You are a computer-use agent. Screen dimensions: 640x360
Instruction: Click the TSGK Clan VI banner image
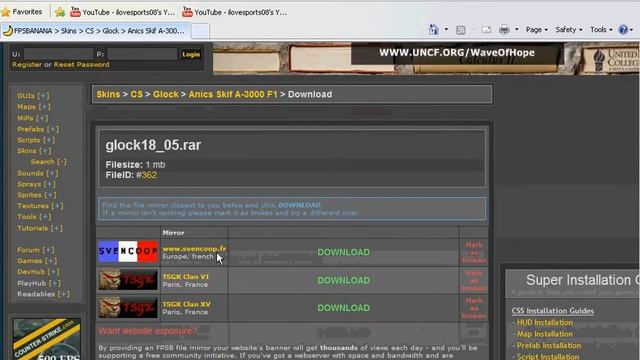[x=128, y=280]
